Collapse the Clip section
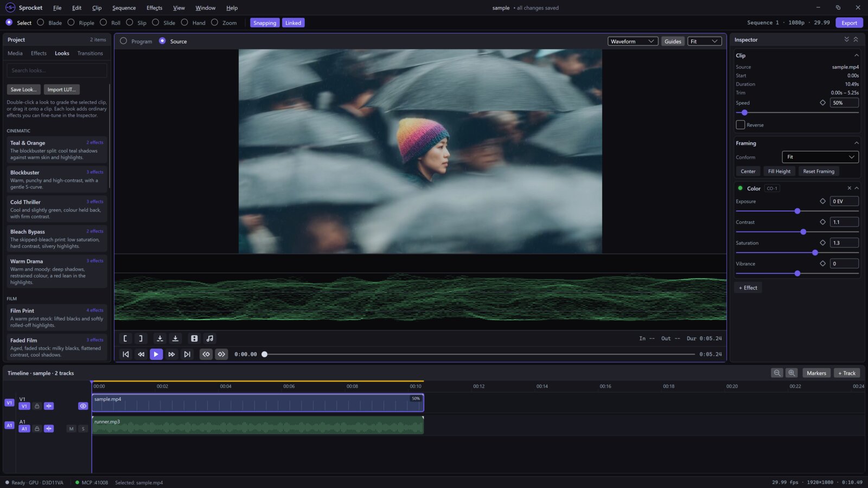This screenshot has width=868, height=488. tap(857, 55)
